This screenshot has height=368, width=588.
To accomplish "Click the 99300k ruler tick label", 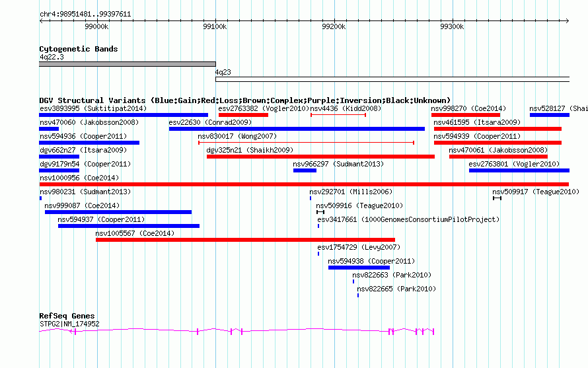I will point(452,26).
